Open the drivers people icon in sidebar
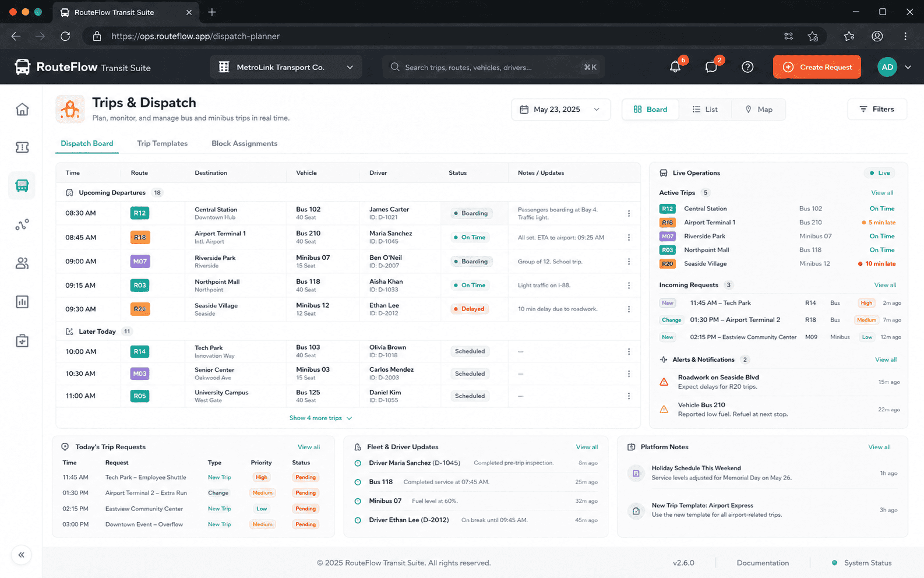The height and width of the screenshot is (578, 924). pos(22,263)
